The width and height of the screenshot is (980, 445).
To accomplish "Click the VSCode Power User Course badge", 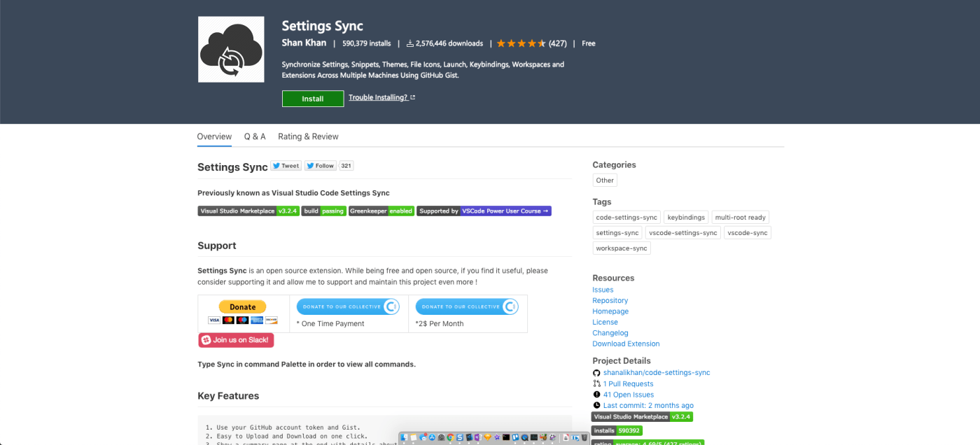I will pyautogui.click(x=484, y=211).
